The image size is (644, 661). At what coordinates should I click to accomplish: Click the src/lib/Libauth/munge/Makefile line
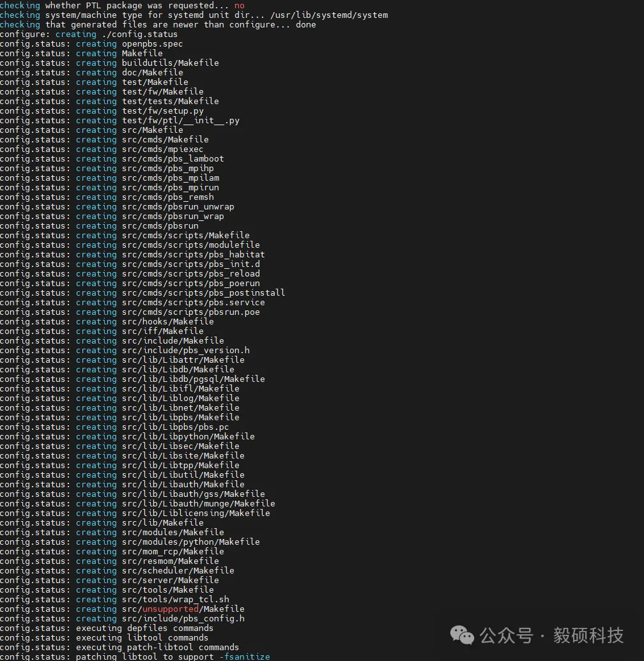pyautogui.click(x=198, y=503)
